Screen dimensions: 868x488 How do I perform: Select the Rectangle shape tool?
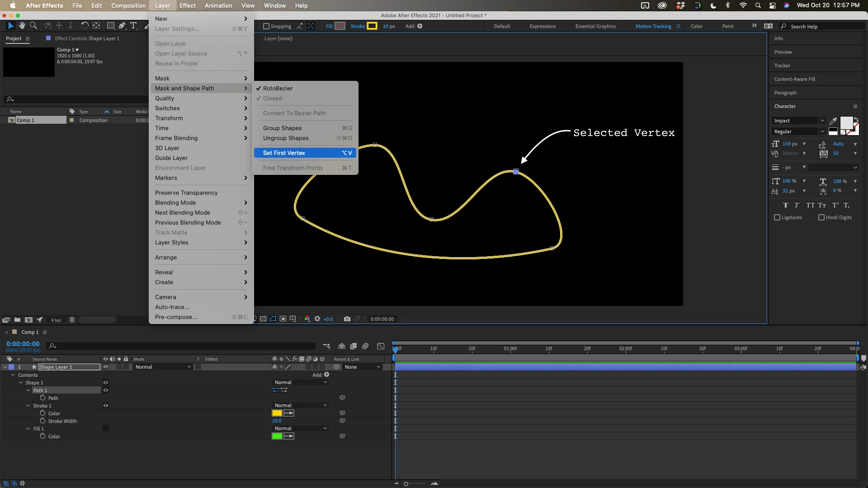pos(110,26)
